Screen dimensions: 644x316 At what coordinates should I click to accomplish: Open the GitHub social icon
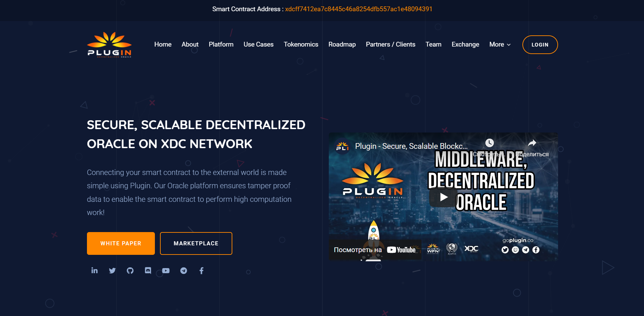pos(130,270)
